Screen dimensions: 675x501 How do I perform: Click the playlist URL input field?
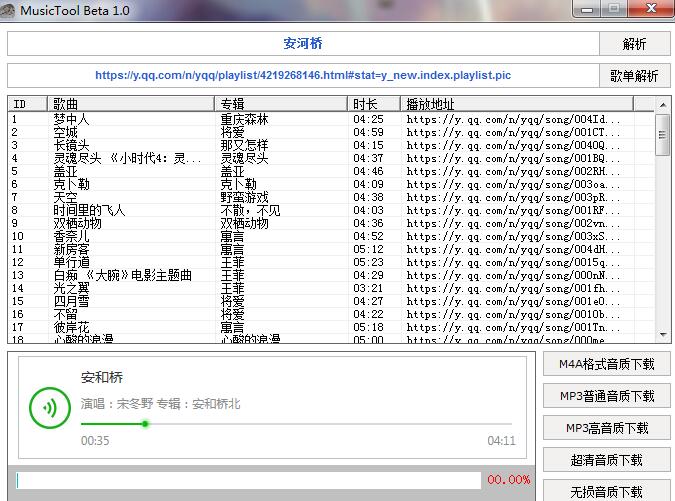click(x=303, y=75)
